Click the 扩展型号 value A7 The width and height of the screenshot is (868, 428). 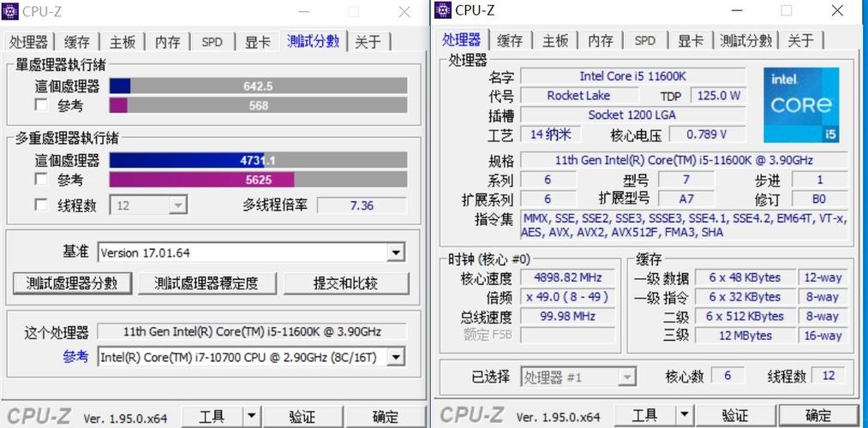[686, 199]
